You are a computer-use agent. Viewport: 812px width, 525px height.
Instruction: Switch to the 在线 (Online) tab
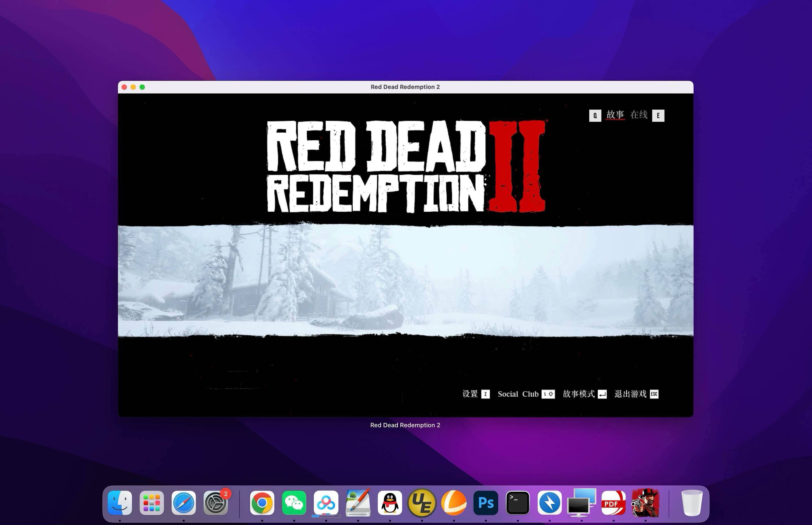639,115
